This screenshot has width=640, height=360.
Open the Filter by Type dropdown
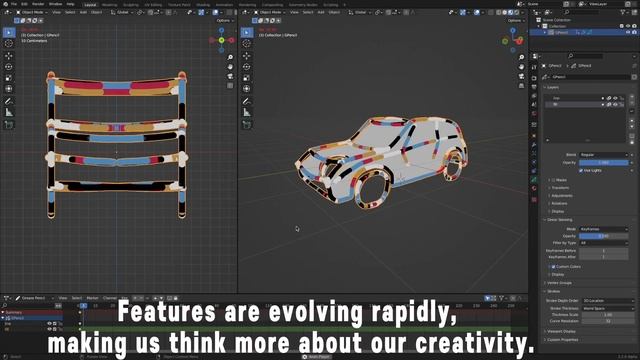point(604,243)
